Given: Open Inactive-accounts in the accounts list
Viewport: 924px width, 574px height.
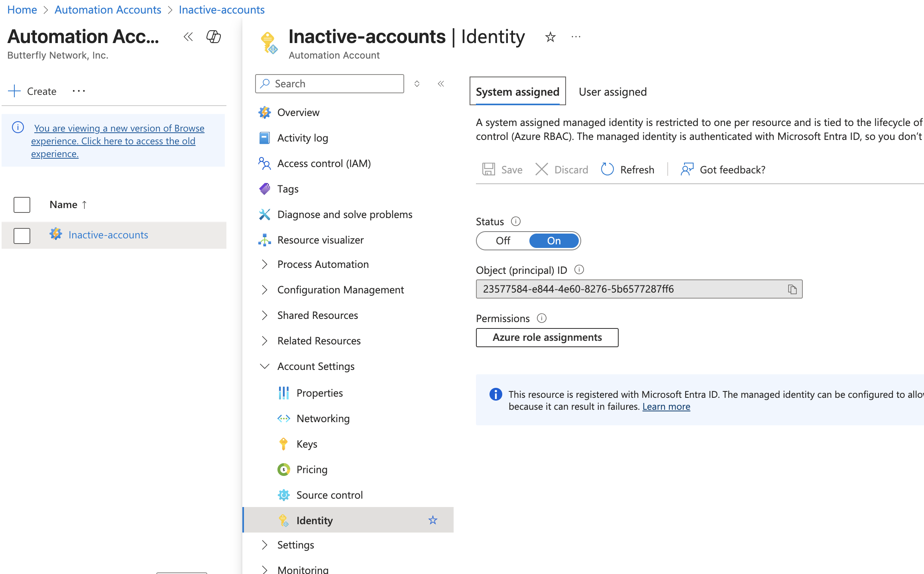Looking at the screenshot, I should [108, 235].
